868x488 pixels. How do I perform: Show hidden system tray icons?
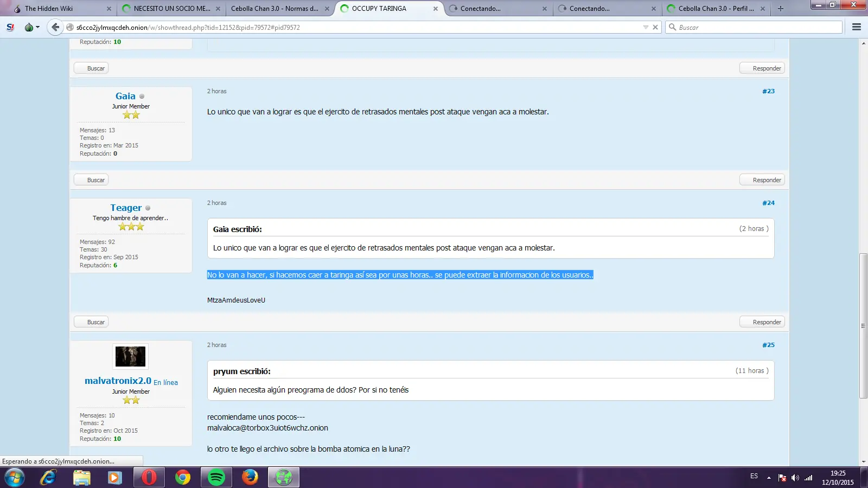[769, 478]
